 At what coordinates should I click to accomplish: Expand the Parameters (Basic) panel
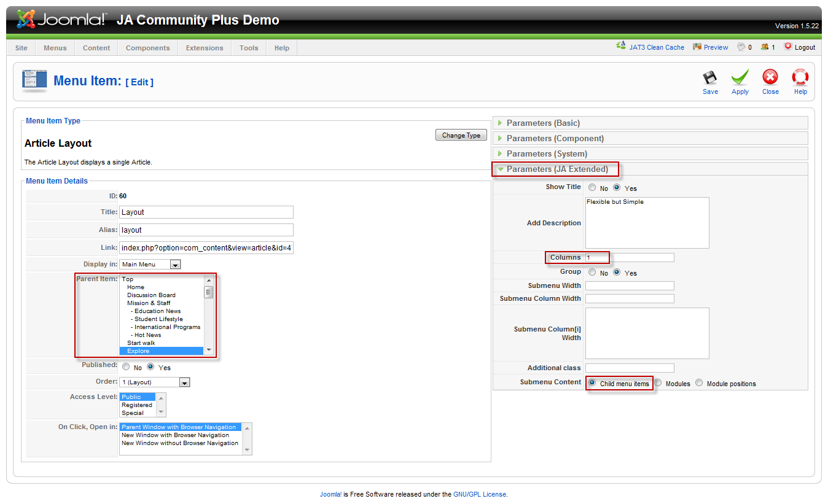pos(543,123)
